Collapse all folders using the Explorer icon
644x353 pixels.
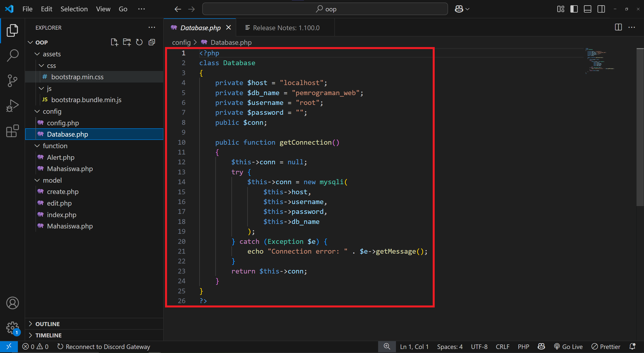151,42
